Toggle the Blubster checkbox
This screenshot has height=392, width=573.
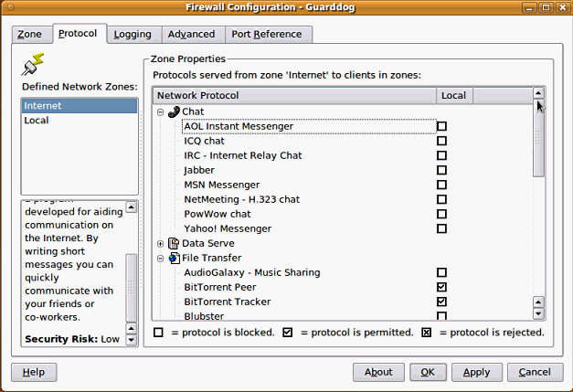pyautogui.click(x=441, y=315)
